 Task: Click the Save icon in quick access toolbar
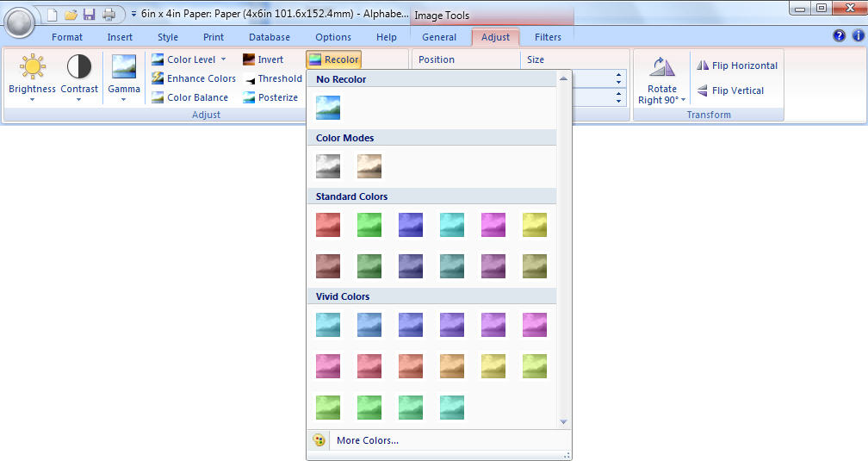[89, 14]
